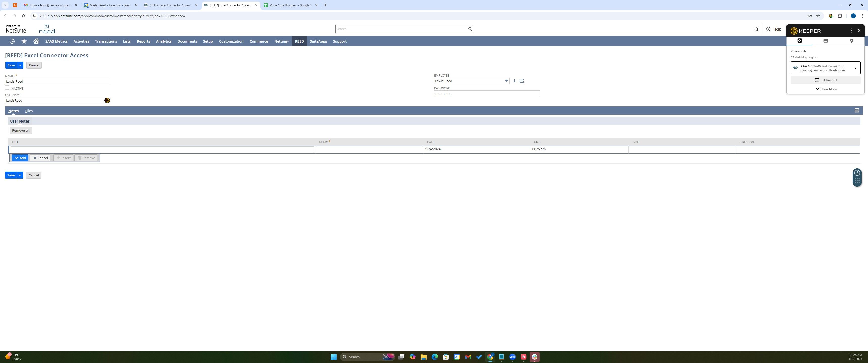
Task: Toggle the Inactive checkbox
Action: tap(7, 88)
